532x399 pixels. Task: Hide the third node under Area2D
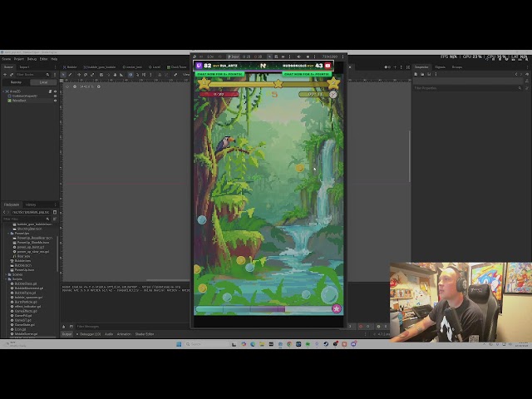click(55, 101)
